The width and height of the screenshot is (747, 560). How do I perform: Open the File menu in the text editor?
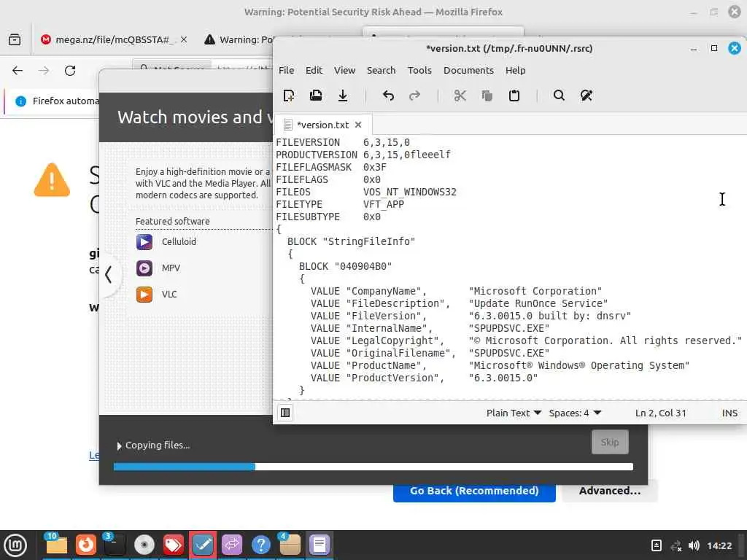coord(286,70)
